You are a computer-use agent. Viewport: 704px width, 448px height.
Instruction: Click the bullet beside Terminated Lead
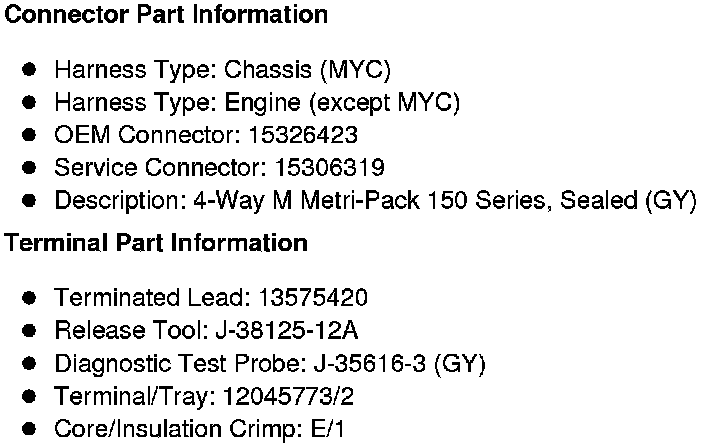click(x=30, y=298)
